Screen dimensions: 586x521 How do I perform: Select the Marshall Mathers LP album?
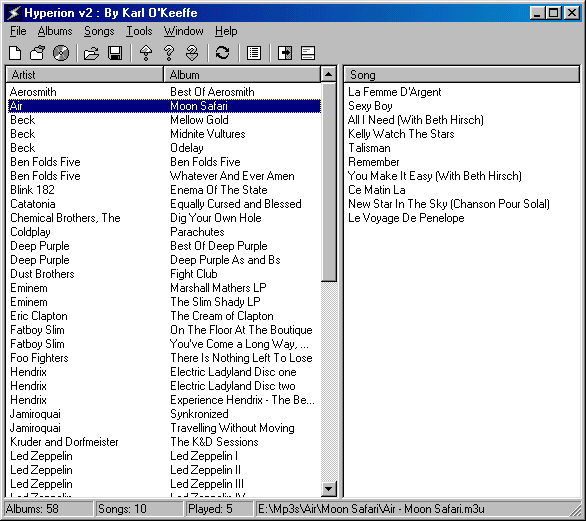click(164, 288)
